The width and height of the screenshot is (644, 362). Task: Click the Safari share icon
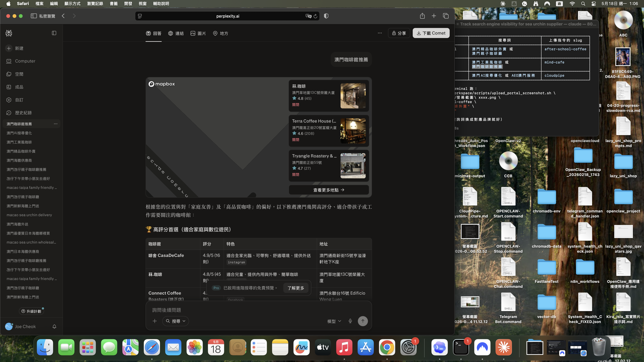point(422,16)
